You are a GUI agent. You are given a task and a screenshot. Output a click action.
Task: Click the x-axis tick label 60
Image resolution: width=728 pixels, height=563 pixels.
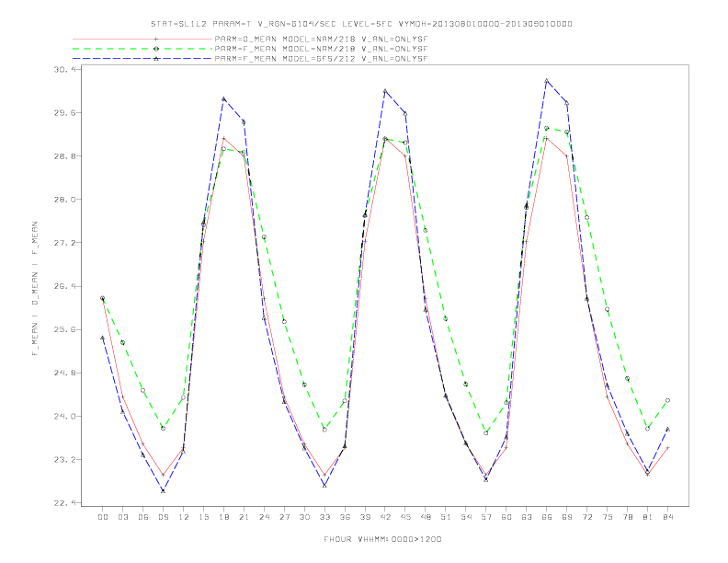506,517
